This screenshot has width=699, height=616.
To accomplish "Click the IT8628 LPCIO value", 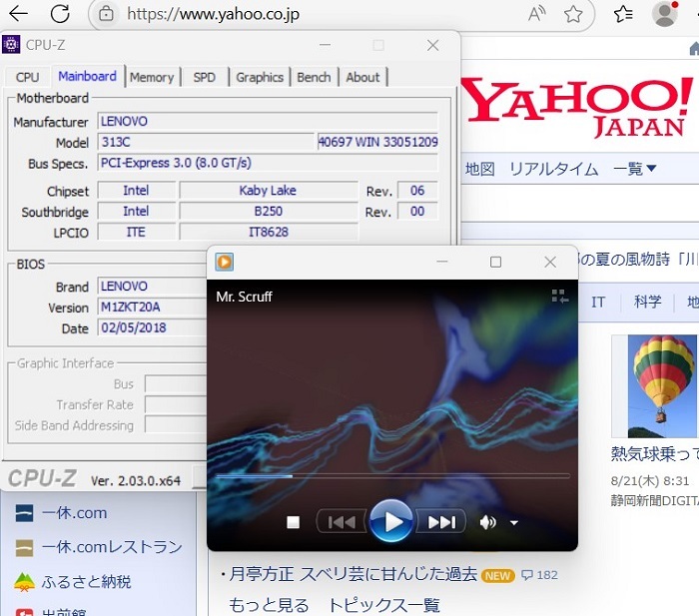I will (x=268, y=232).
